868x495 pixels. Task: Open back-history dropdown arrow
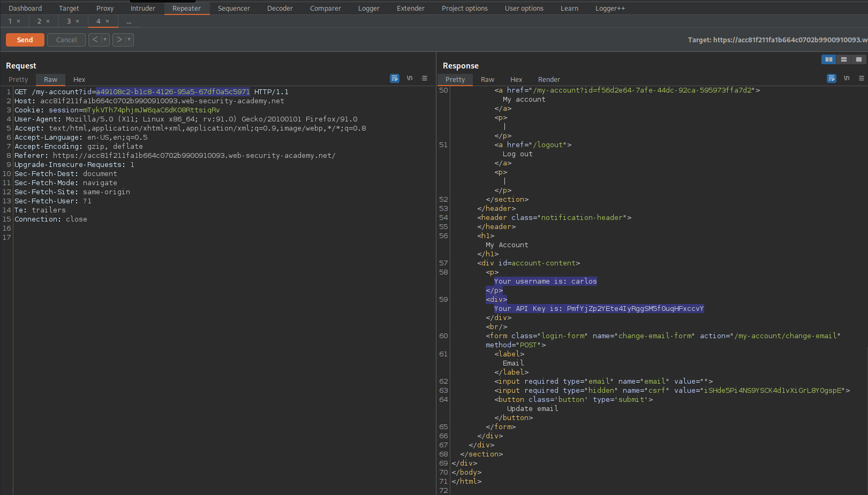(x=105, y=40)
